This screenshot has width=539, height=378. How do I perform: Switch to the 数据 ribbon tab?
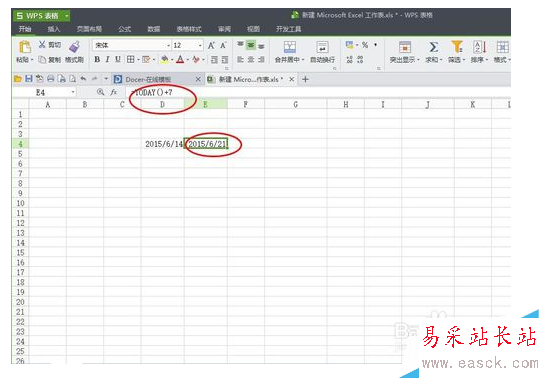154,29
